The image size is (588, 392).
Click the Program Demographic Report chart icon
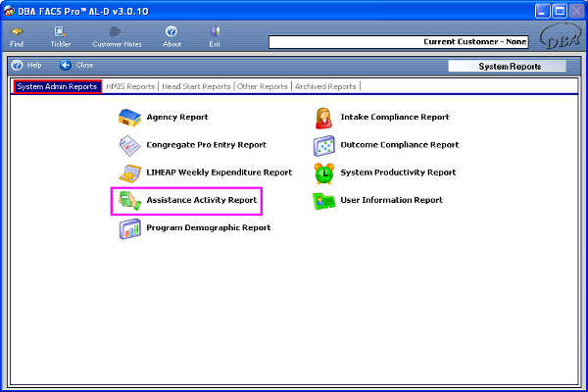point(129,228)
